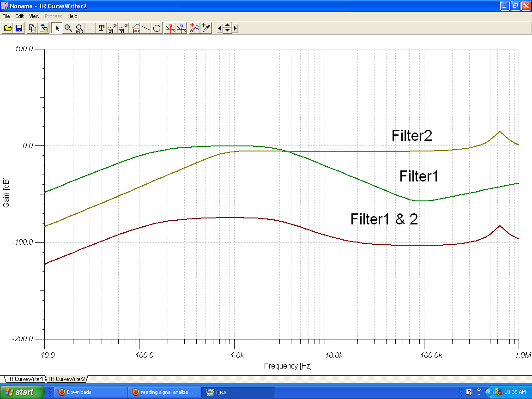Move down with the down arrow

227,30
